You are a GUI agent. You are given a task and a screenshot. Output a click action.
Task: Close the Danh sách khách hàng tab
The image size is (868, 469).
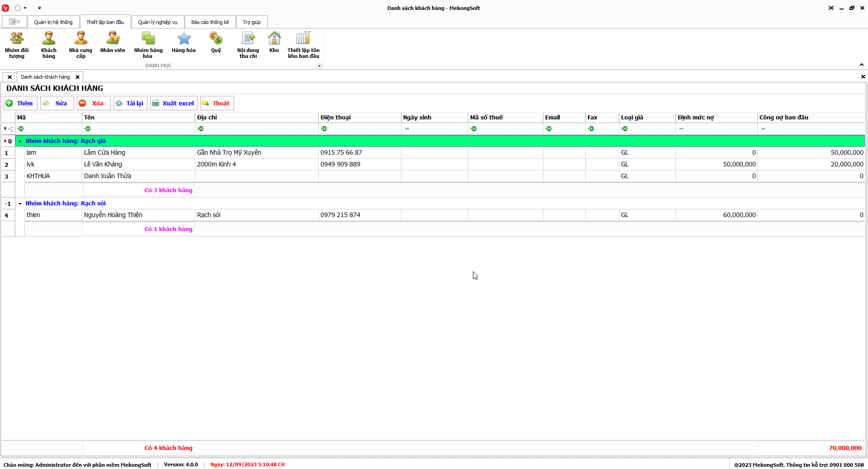coord(77,77)
